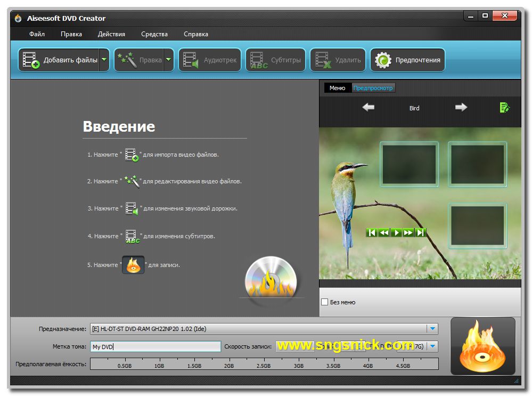This screenshot has height=396, width=532.
Task: Open the Файл menu
Action: point(37,34)
